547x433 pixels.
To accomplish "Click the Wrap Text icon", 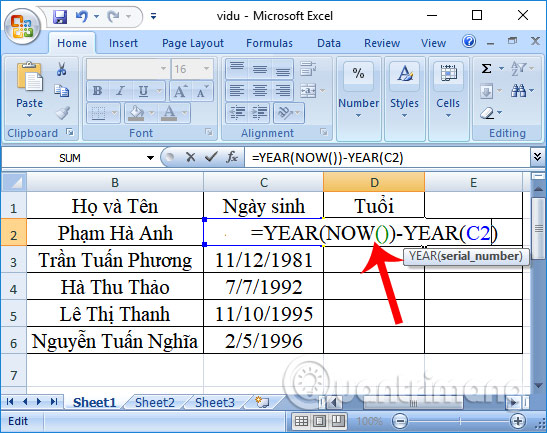I will click(x=308, y=69).
